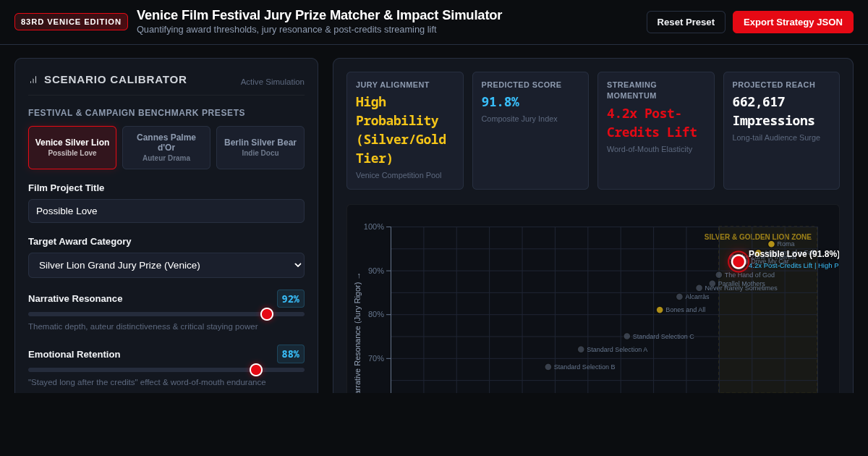Click the Alcarràs data point
868x456 pixels.
(679, 297)
